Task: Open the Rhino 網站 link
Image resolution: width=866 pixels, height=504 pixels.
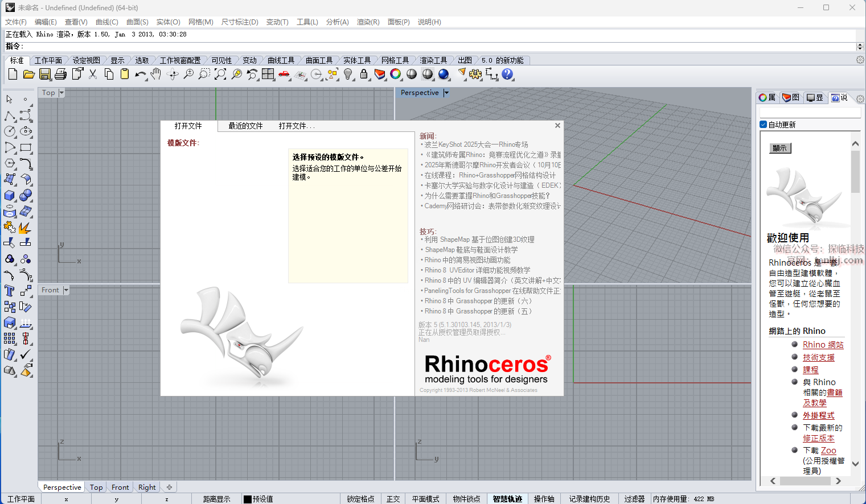Action: coord(823,345)
